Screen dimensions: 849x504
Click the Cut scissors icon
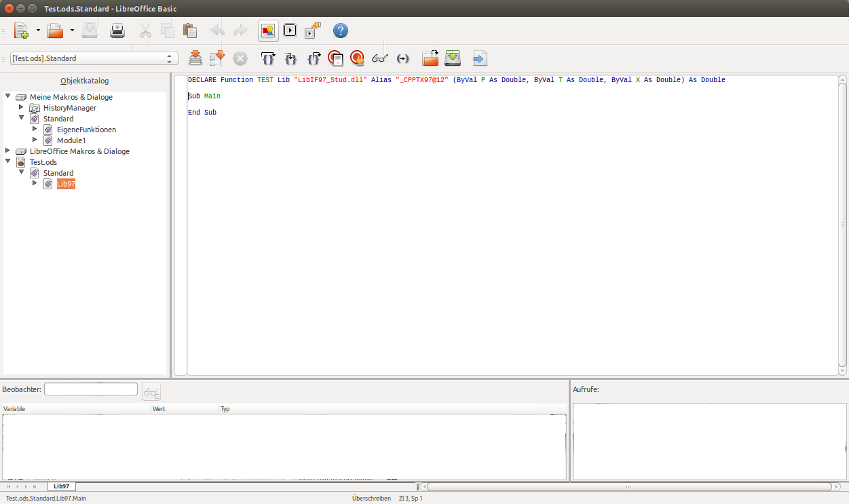click(145, 31)
